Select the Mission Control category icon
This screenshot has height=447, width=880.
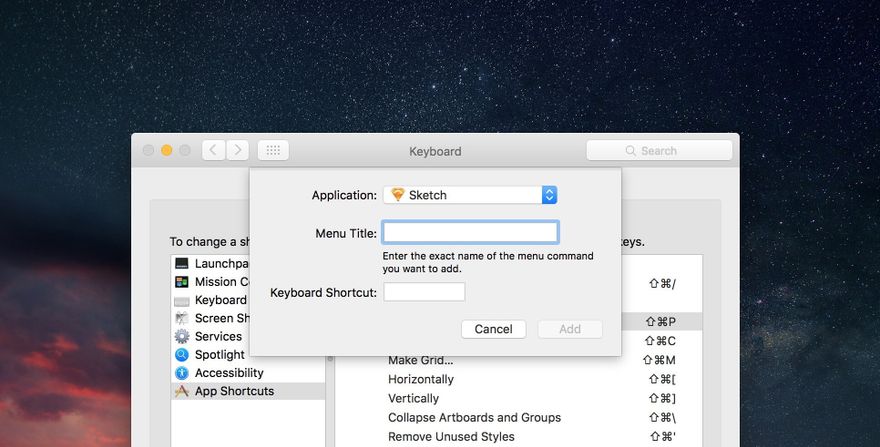pos(182,281)
